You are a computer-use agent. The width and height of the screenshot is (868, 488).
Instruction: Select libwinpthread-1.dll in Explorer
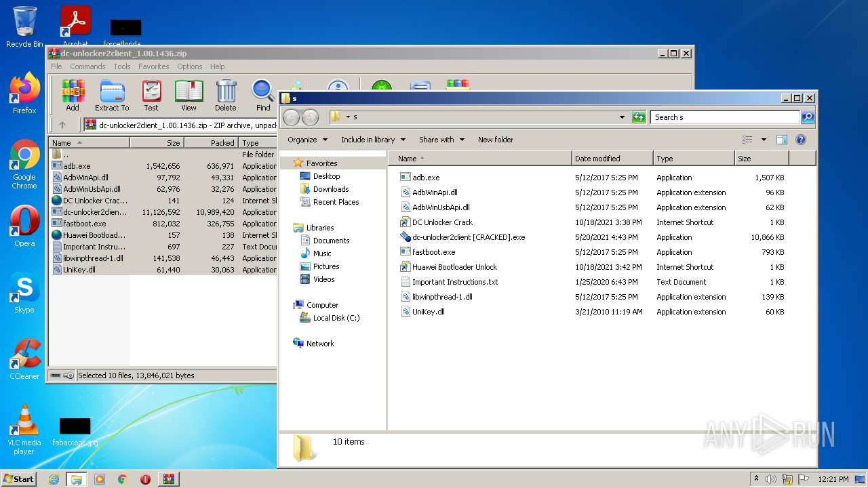click(x=442, y=297)
